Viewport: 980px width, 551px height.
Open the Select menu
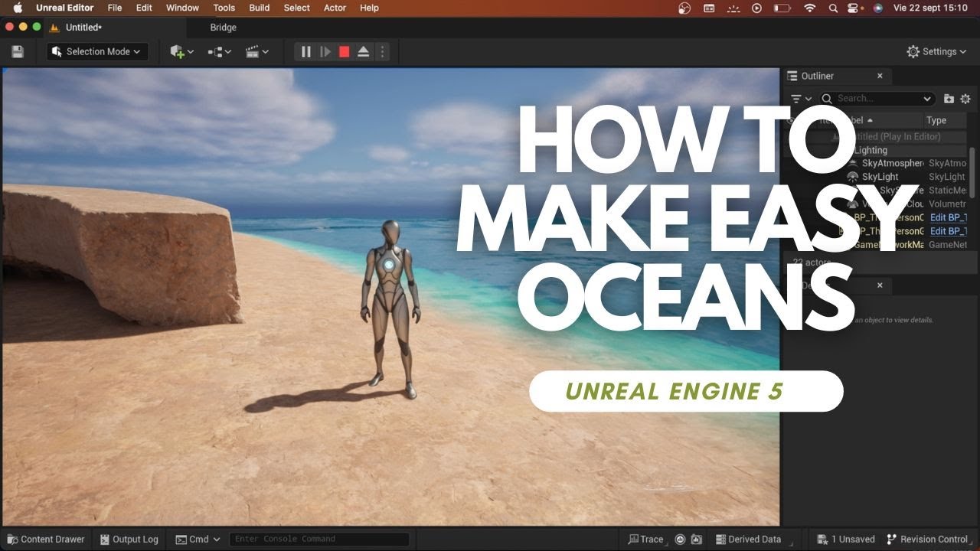pos(297,8)
